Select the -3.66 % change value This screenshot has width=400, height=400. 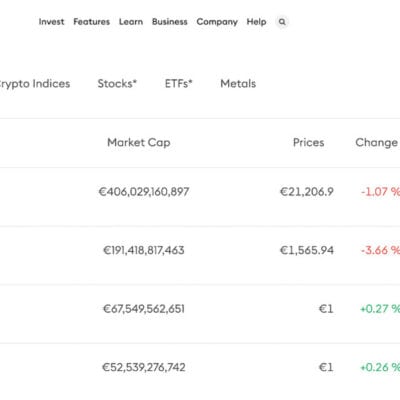click(x=380, y=250)
